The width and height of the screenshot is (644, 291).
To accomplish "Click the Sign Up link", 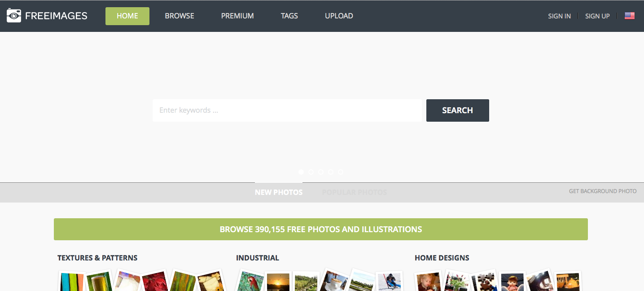I will pyautogui.click(x=597, y=16).
